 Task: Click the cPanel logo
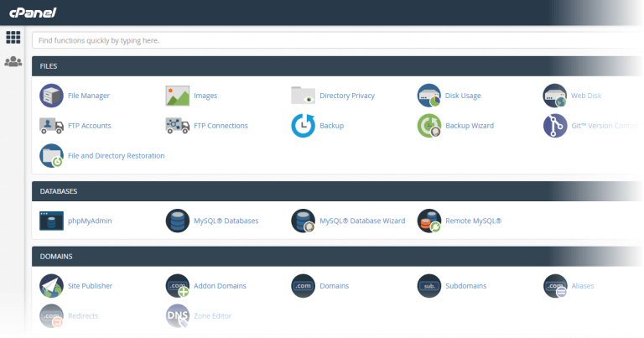[33, 13]
